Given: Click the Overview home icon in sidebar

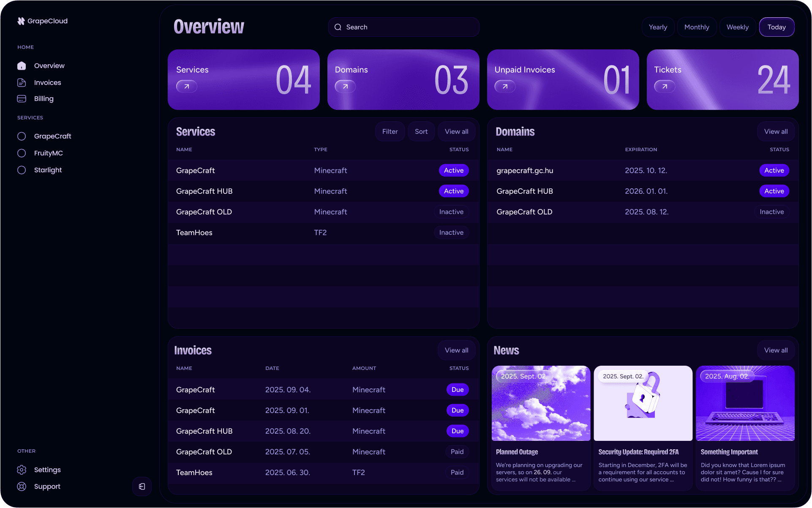Looking at the screenshot, I should 22,66.
